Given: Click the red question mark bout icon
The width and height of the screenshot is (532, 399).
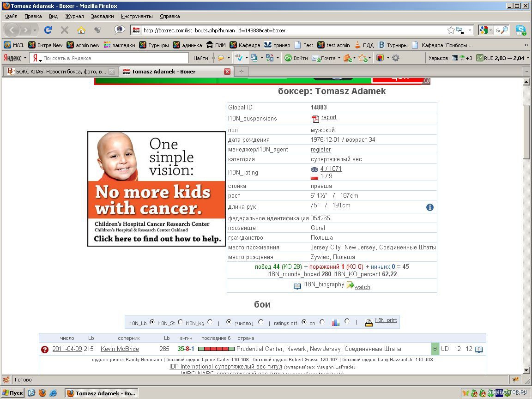Looking at the screenshot, I should click(x=45, y=350).
